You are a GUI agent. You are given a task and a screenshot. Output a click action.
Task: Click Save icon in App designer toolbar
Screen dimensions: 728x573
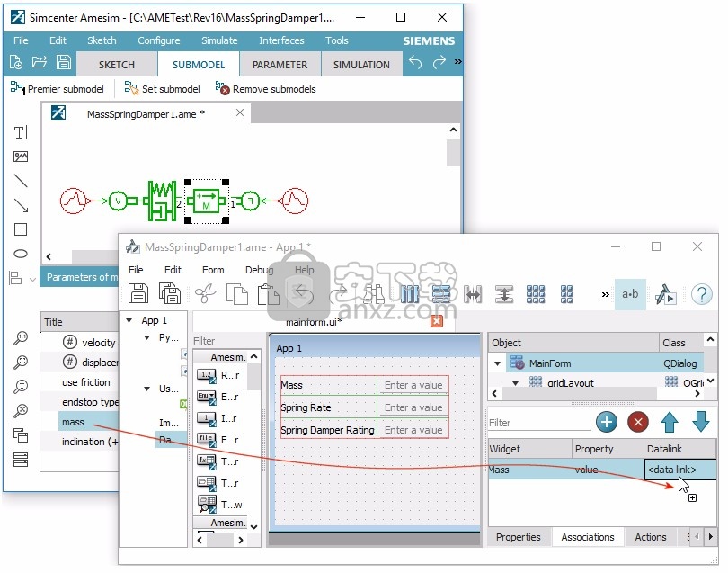pos(138,294)
